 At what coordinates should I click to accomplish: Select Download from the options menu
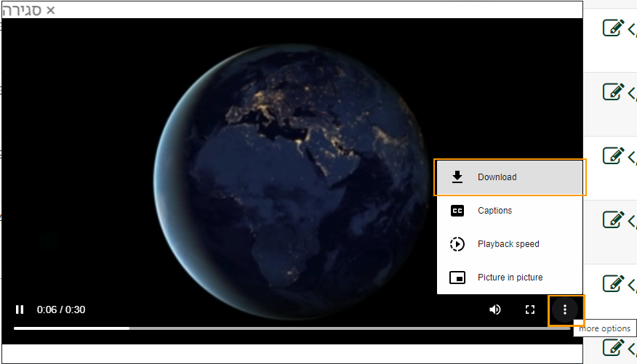[x=509, y=177]
